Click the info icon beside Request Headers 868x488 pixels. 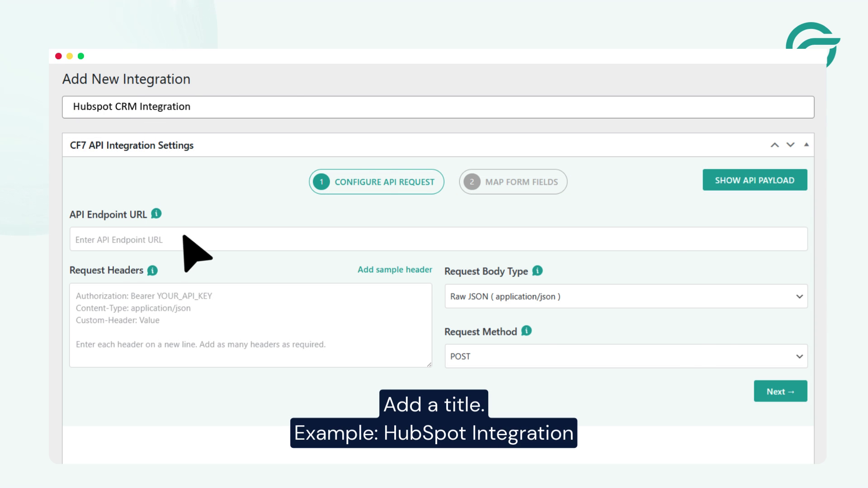(152, 270)
